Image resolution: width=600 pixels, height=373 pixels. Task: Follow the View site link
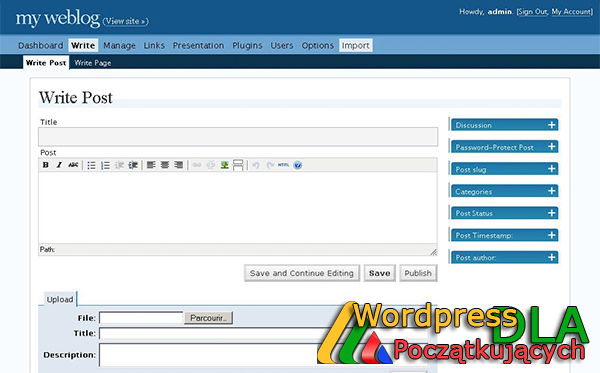pos(125,21)
